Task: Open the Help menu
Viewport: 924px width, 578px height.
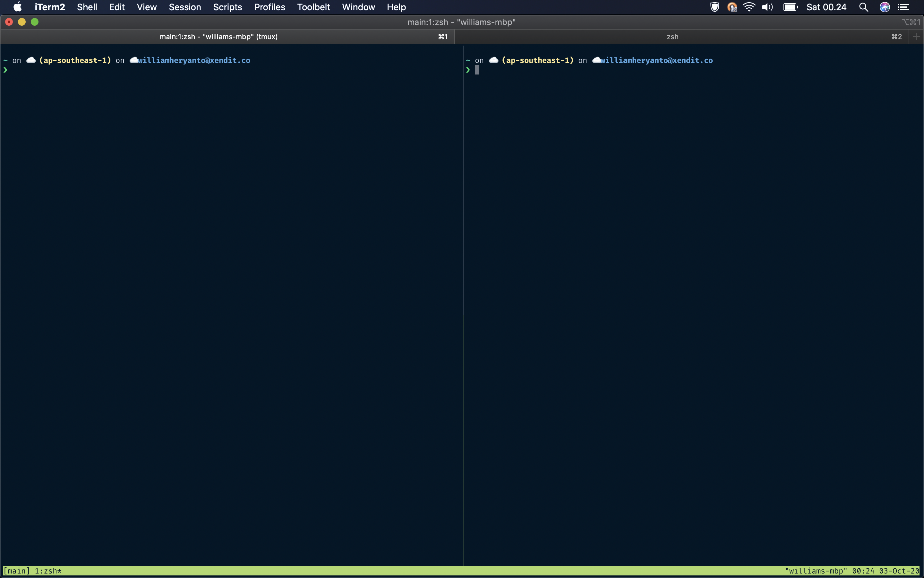Action: [x=396, y=7]
